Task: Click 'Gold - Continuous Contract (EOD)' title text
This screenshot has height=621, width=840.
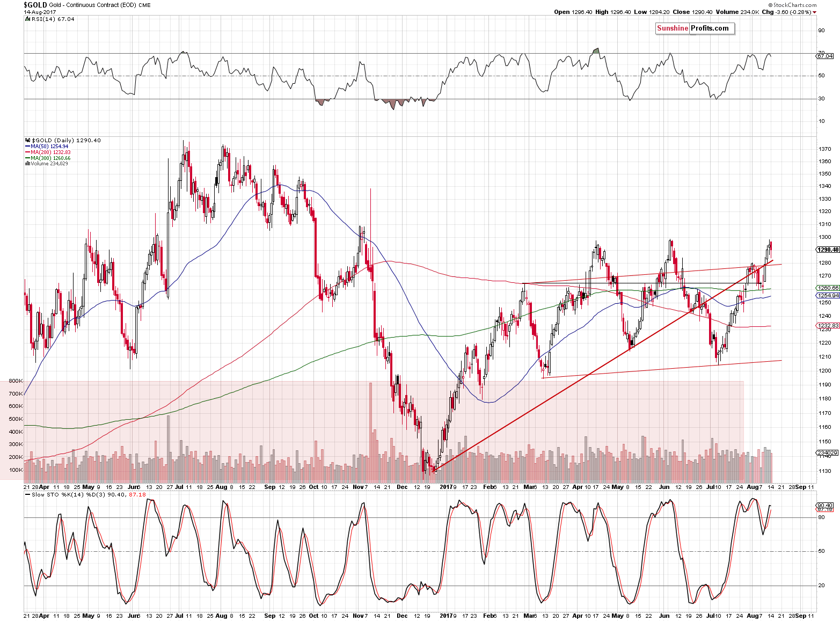Action: coord(92,5)
